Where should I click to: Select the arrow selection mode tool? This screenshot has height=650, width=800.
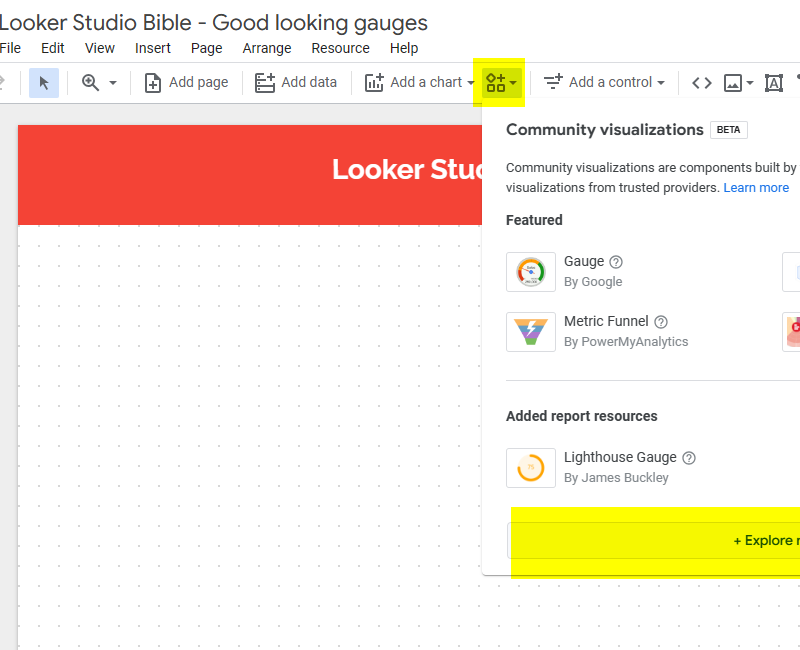pyautogui.click(x=44, y=83)
